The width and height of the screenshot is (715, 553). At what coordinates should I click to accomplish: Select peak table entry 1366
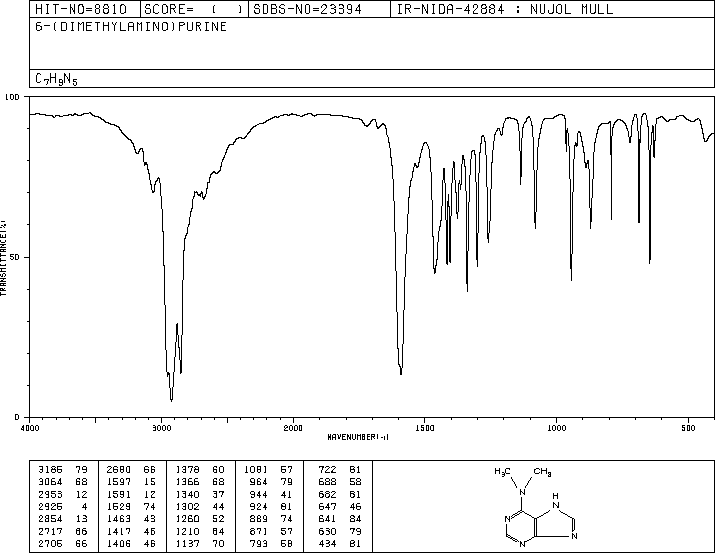(x=200, y=482)
